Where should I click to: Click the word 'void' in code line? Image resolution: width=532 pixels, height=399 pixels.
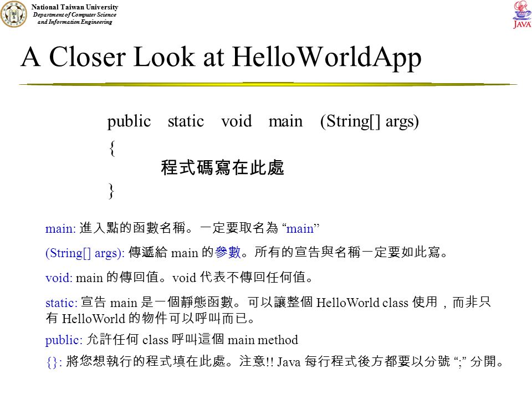coord(237,121)
